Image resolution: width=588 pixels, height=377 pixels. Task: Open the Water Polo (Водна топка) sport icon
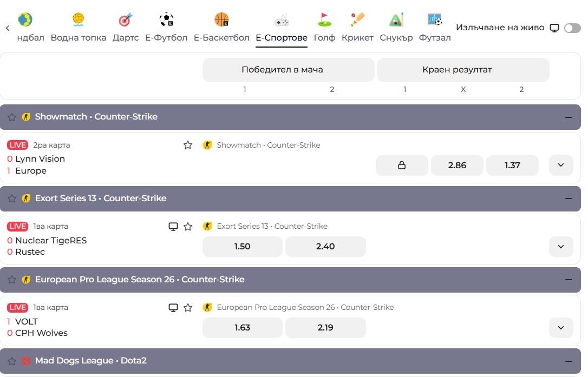79,20
